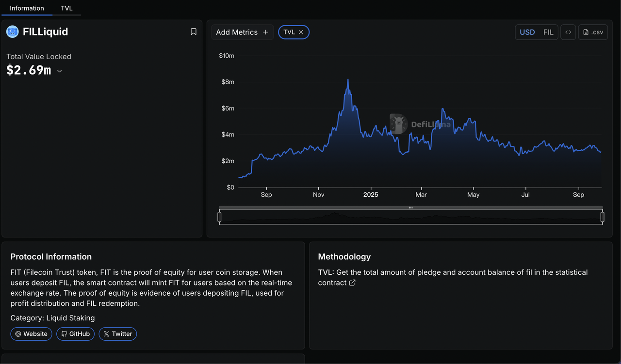The width and height of the screenshot is (621, 364).
Task: Show chart values in USD
Action: 527,32
